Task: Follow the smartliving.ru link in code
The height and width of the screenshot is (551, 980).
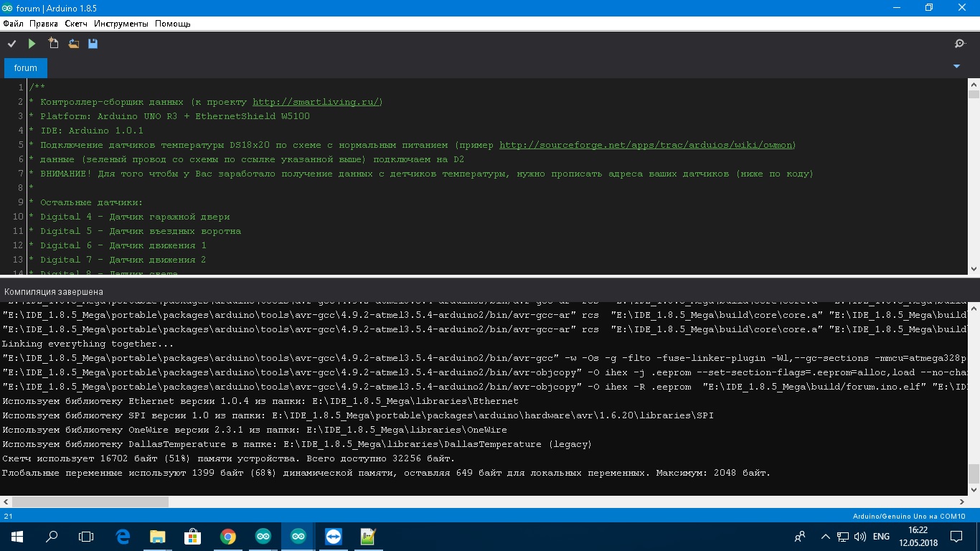Action: [317, 102]
